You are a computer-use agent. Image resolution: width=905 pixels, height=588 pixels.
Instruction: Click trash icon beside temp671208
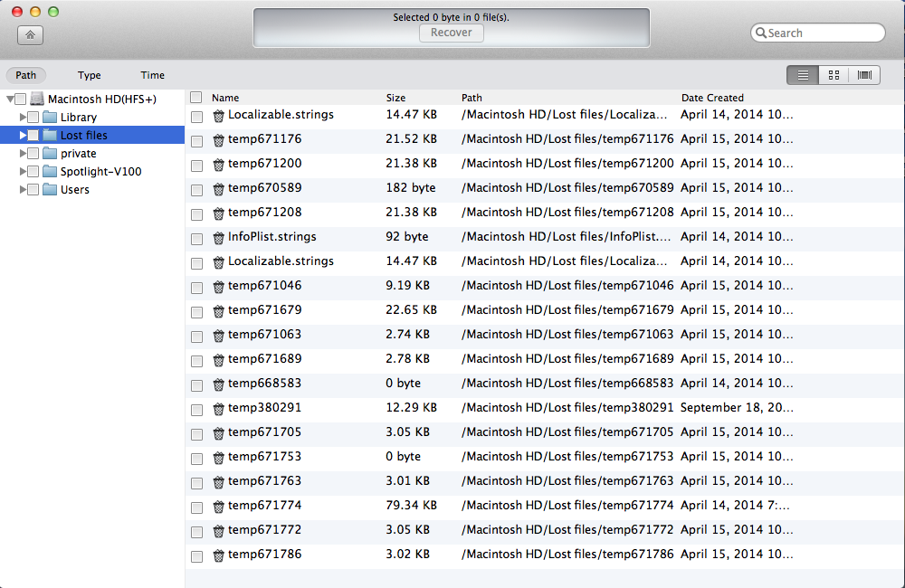(218, 213)
